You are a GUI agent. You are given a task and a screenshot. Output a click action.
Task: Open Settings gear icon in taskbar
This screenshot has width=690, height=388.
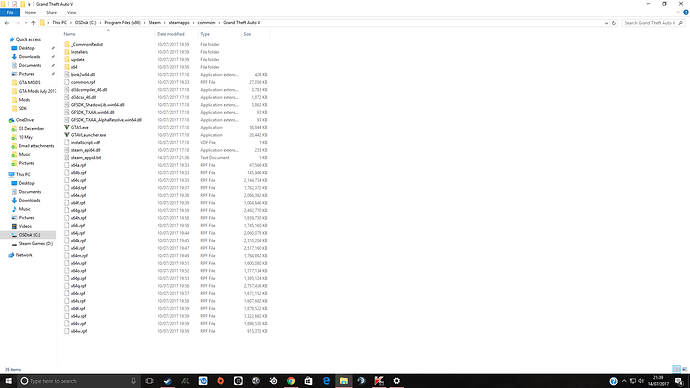coord(396,381)
